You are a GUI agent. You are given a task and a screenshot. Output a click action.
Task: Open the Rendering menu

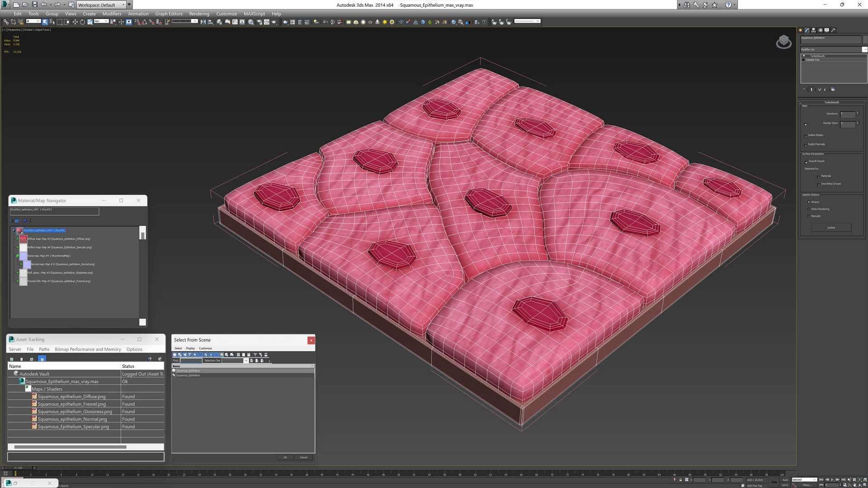[199, 14]
